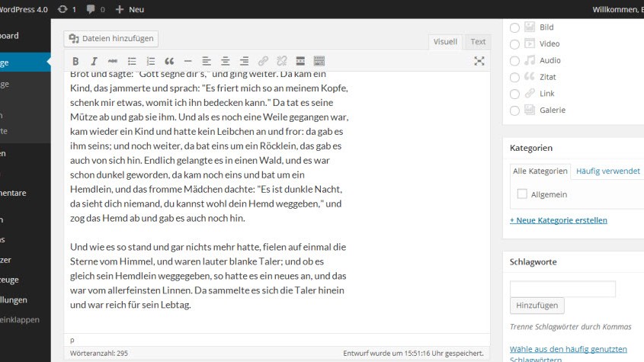The height and width of the screenshot is (362, 644).
Task: Click Neu to create new content
Action: [130, 9]
